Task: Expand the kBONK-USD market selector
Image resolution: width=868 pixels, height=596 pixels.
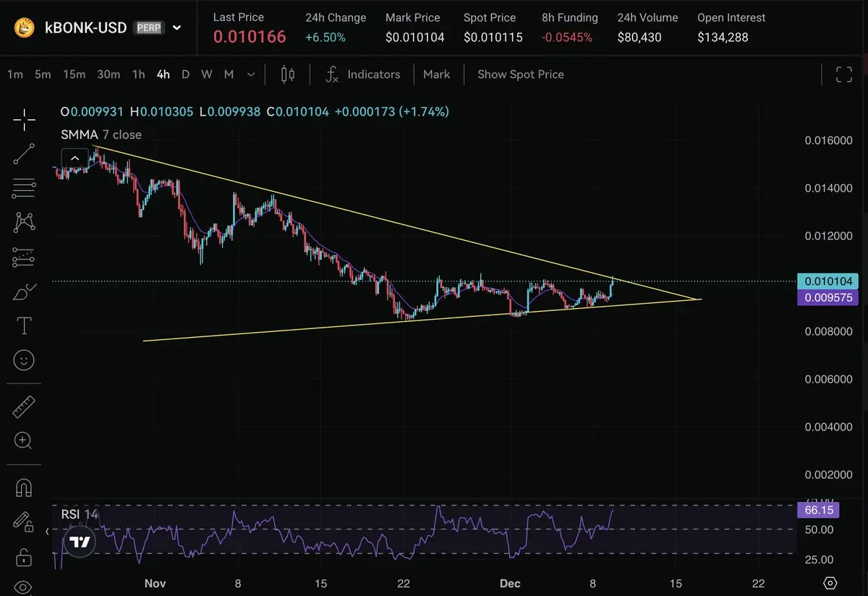Action: [176, 28]
